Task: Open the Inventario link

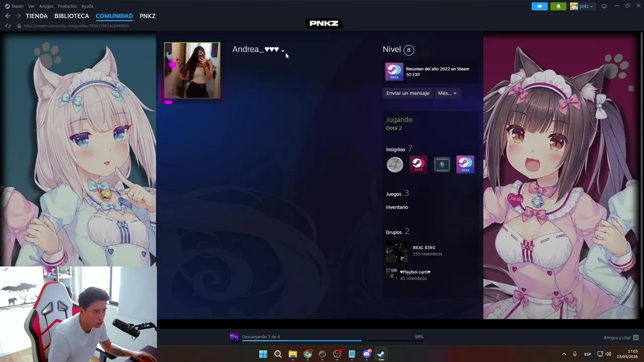Action: point(397,207)
